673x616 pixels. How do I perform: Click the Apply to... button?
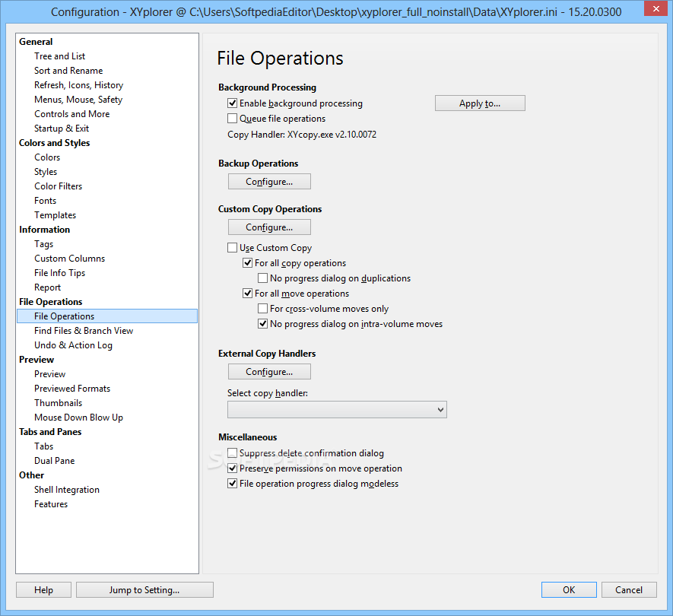480,103
